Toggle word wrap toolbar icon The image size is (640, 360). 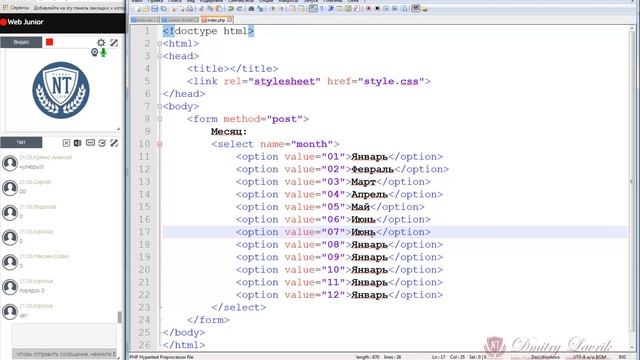coord(312,9)
